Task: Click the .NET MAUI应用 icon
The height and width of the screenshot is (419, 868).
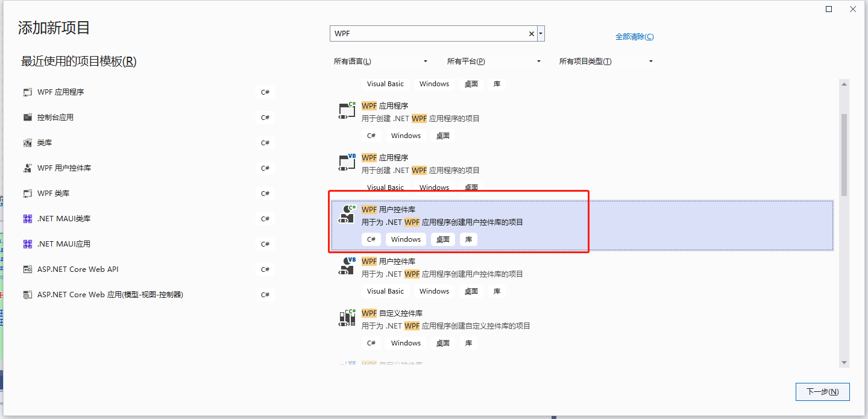Action: tap(27, 244)
